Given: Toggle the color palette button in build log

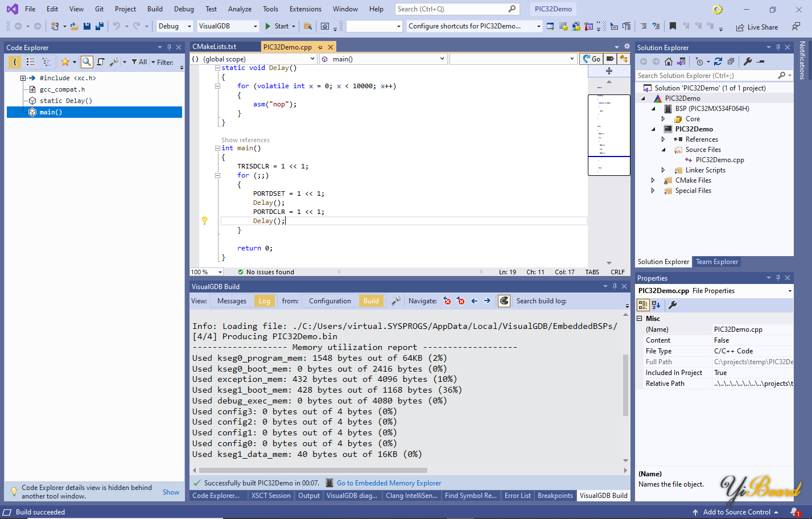Looking at the screenshot, I should (504, 301).
